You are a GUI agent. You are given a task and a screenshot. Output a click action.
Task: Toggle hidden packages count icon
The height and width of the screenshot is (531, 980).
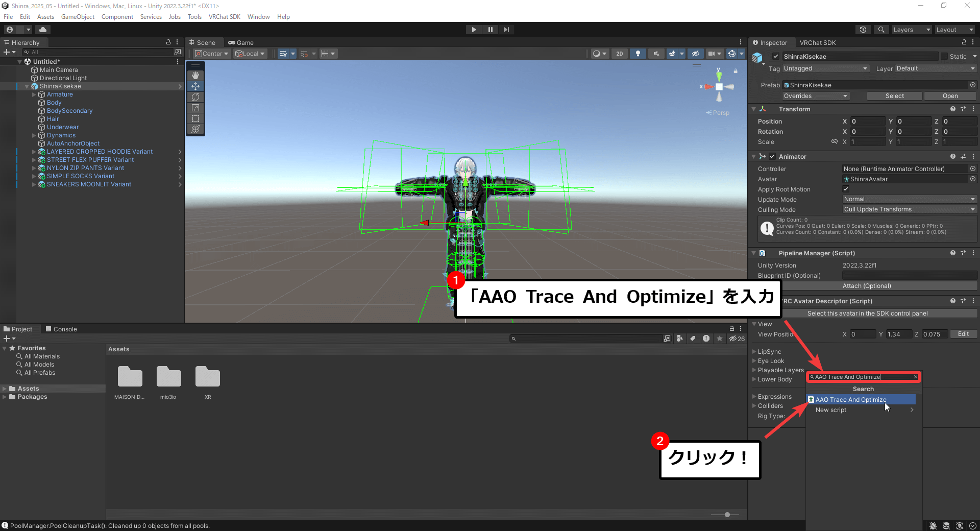[x=737, y=339]
